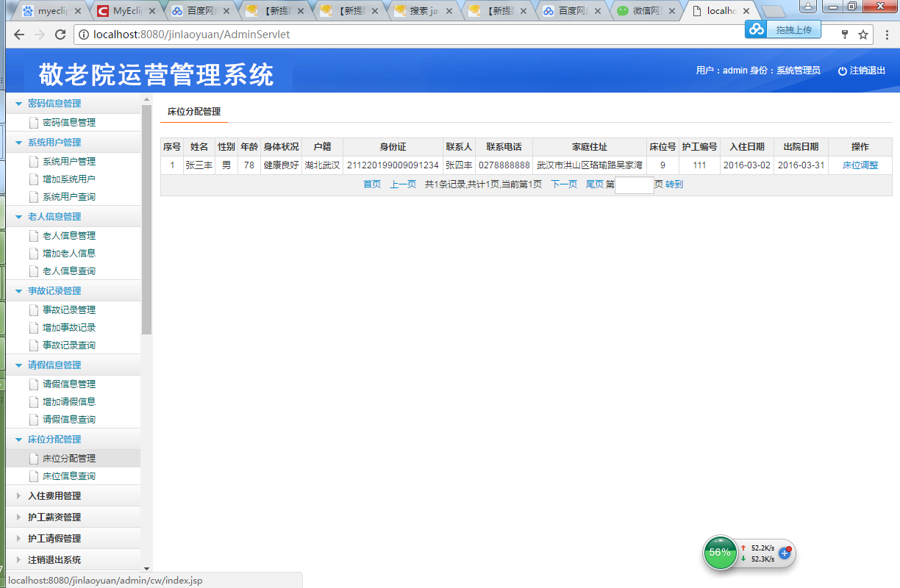Open the browser three-dot menu
This screenshot has width=900, height=588.
[886, 35]
